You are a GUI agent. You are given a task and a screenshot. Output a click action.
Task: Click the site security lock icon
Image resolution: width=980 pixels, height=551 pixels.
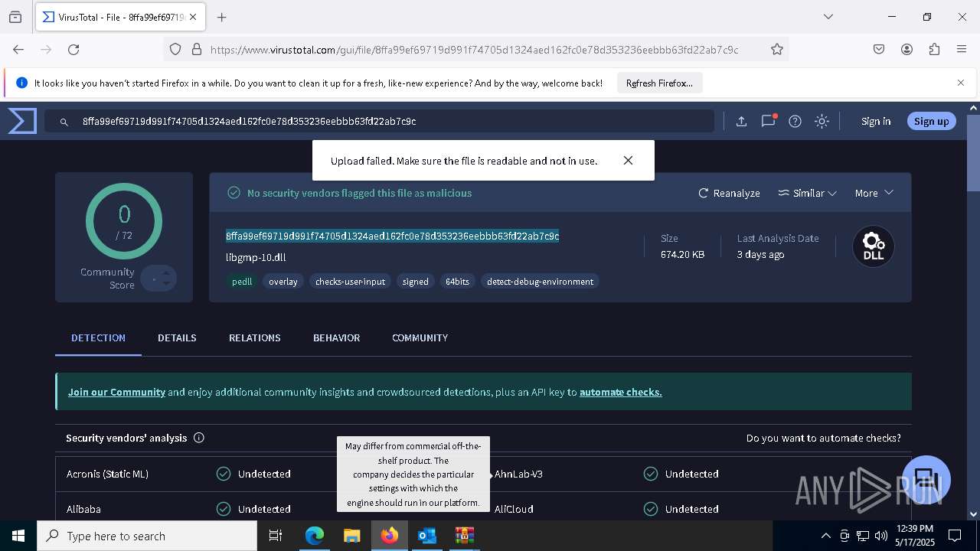click(197, 49)
